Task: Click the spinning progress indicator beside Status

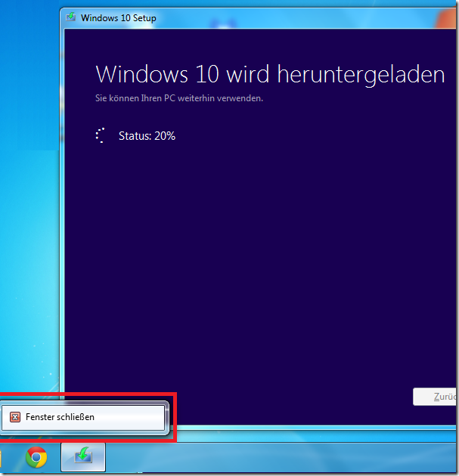Action: point(101,135)
